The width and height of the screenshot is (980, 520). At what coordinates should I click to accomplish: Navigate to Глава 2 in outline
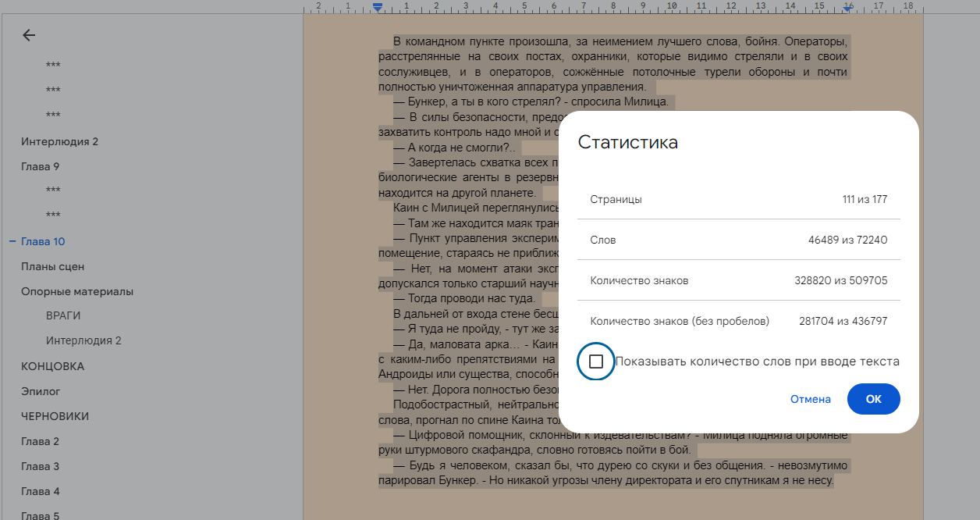point(41,441)
